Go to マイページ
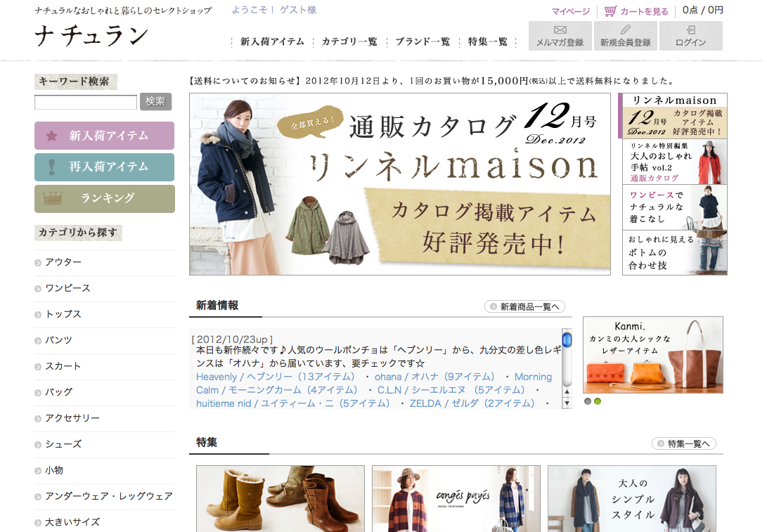The image size is (767, 532). coord(570,11)
